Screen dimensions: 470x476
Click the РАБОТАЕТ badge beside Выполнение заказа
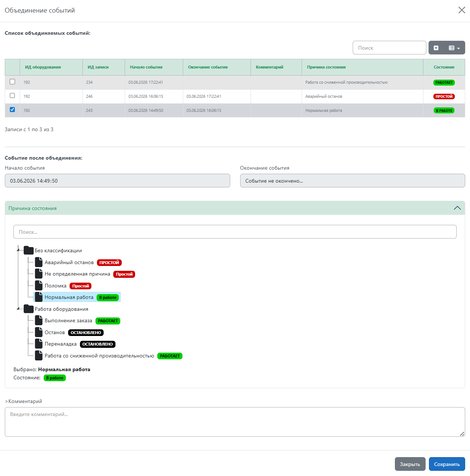(108, 321)
